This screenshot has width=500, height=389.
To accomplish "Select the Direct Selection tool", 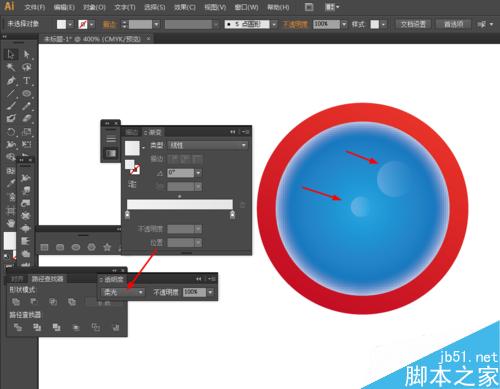I will coord(27,54).
